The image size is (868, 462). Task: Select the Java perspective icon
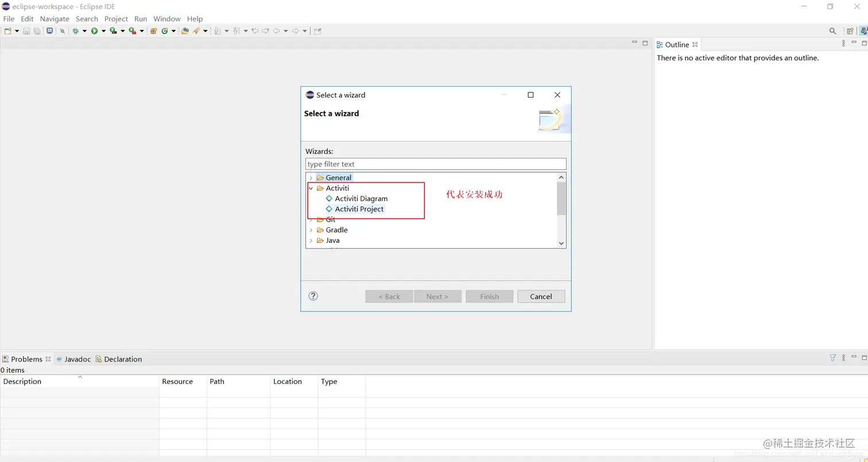pyautogui.click(x=863, y=31)
